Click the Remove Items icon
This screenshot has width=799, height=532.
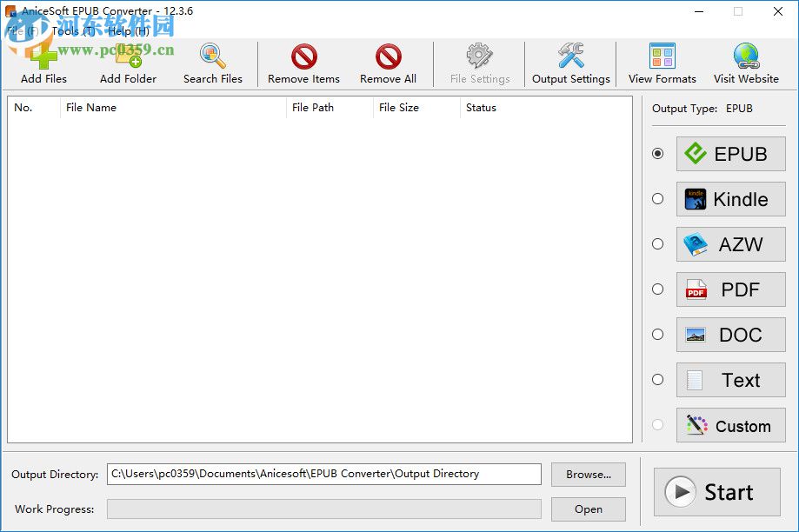[x=303, y=54]
